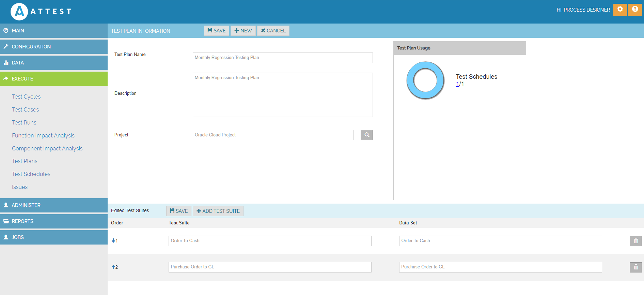Open the Test Schedules count link 1

coord(457,84)
